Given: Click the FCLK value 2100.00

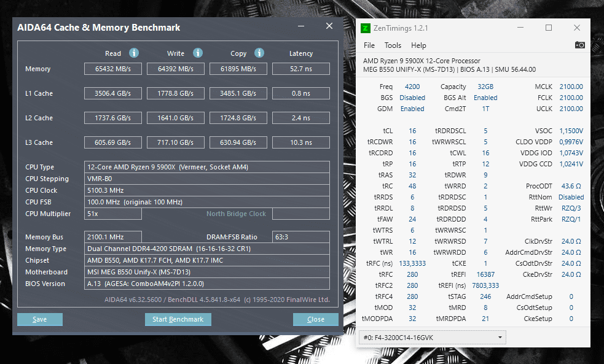Looking at the screenshot, I should tap(571, 98).
